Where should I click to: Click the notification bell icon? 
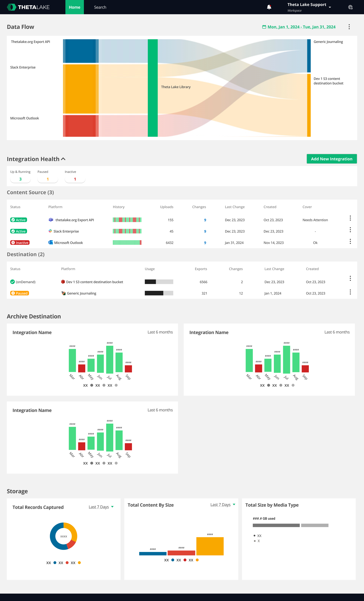click(x=269, y=7)
